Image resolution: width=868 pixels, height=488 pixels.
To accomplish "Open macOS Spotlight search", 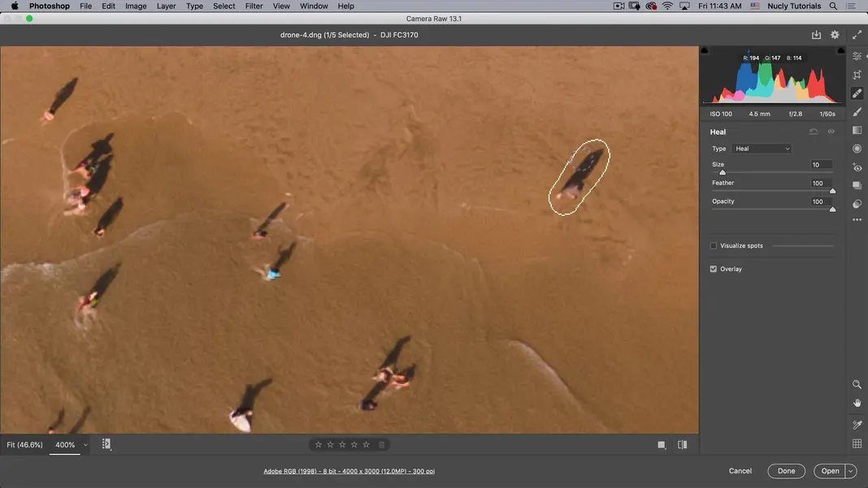I will point(833,6).
